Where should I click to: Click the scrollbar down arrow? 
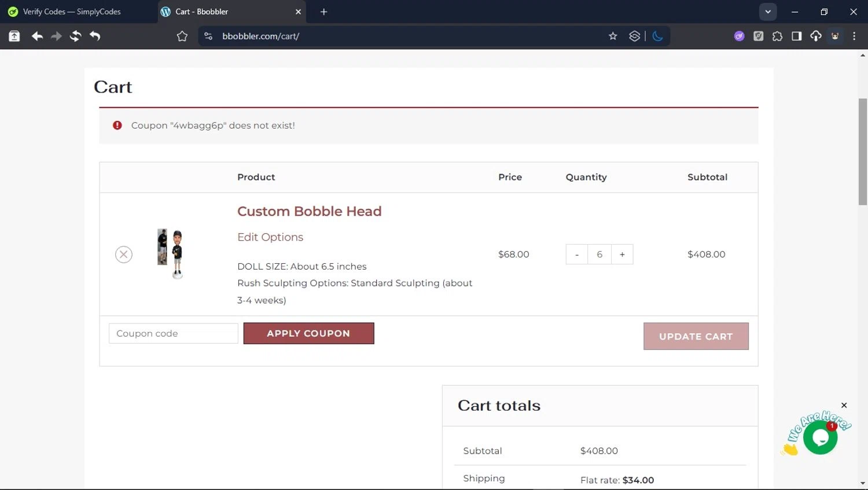tap(863, 483)
